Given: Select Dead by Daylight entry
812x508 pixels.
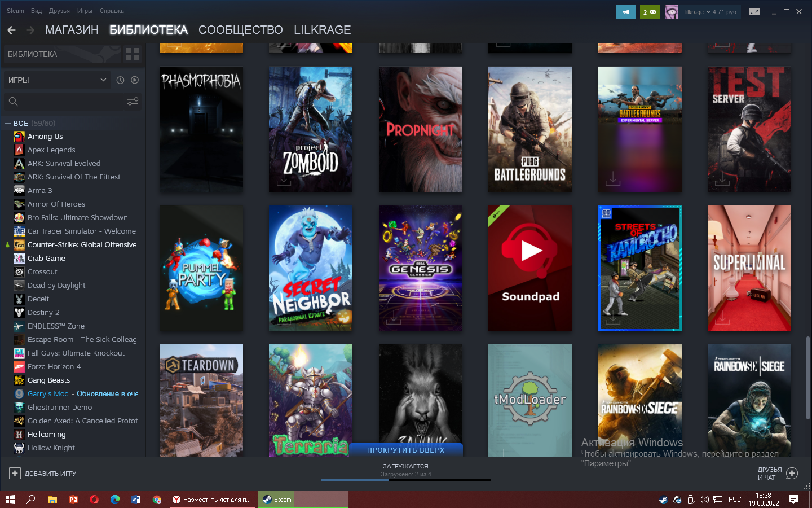Looking at the screenshot, I should pyautogui.click(x=56, y=286).
